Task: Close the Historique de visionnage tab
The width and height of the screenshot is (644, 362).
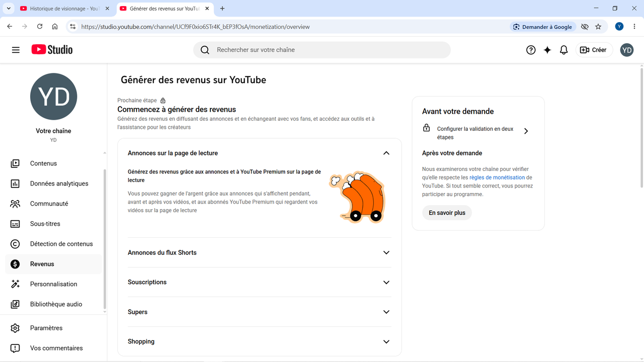Action: (107, 9)
